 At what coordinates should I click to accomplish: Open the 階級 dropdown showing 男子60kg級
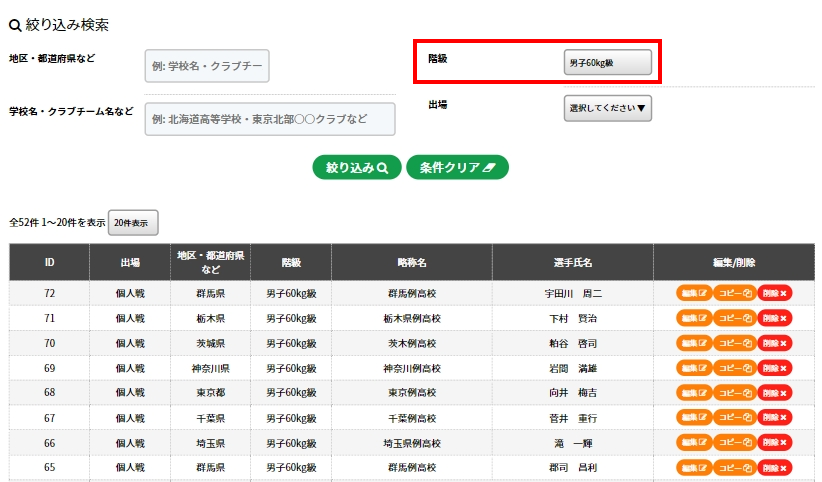point(607,62)
